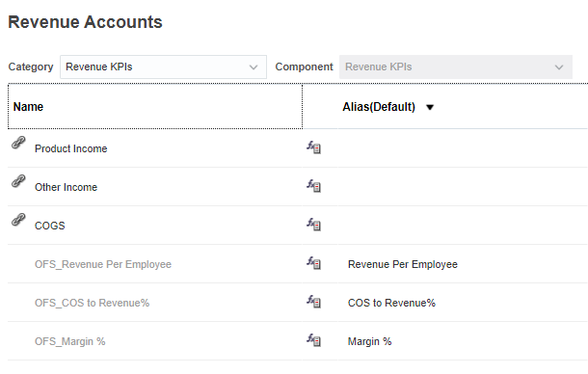Image resolution: width=588 pixels, height=374 pixels.
Task: Click the link icon beside Product Income
Action: [x=18, y=143]
